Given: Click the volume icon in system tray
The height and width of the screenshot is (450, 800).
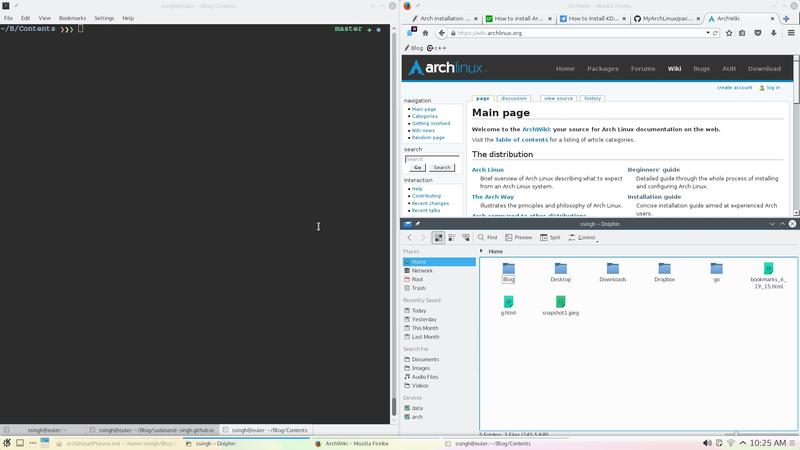Looking at the screenshot, I should point(707,443).
